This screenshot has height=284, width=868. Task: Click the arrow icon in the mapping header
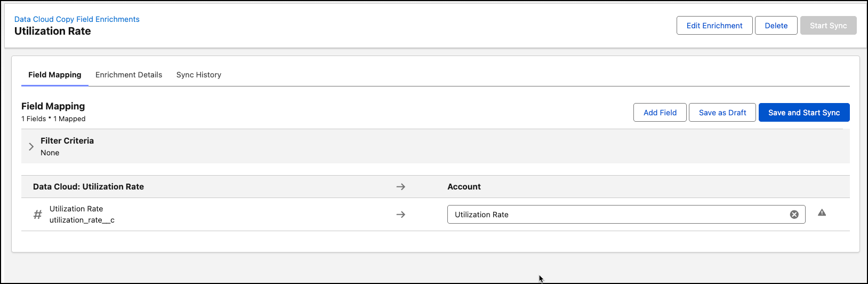pos(401,187)
